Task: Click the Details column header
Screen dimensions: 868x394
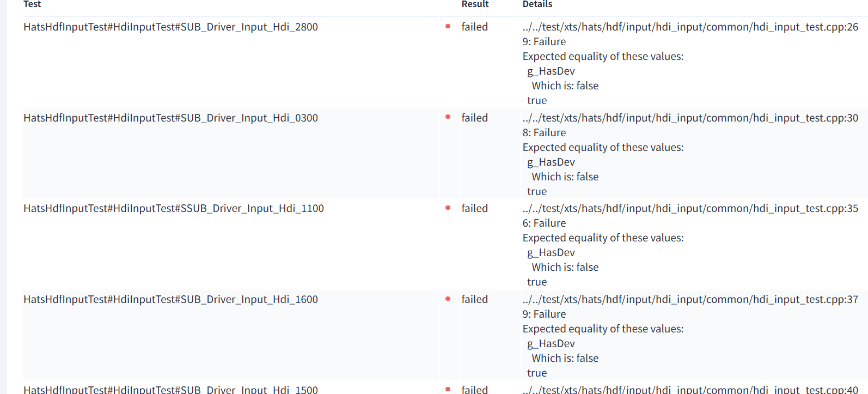Action: click(537, 4)
